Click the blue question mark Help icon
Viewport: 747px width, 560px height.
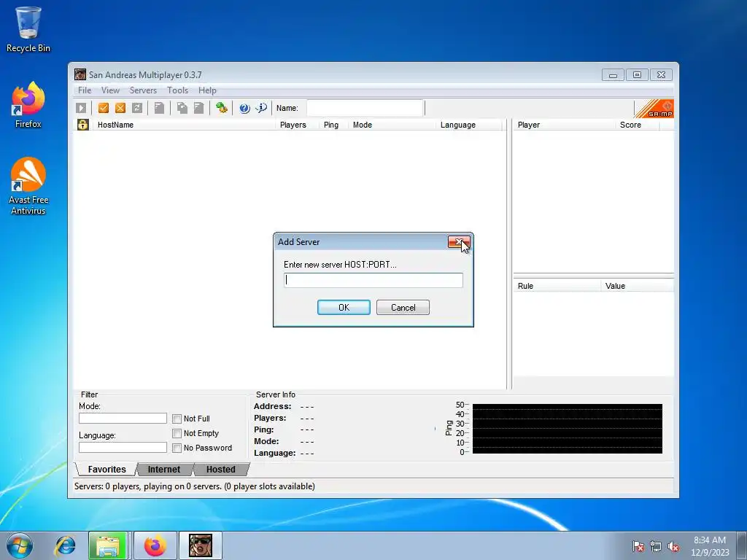pos(244,108)
